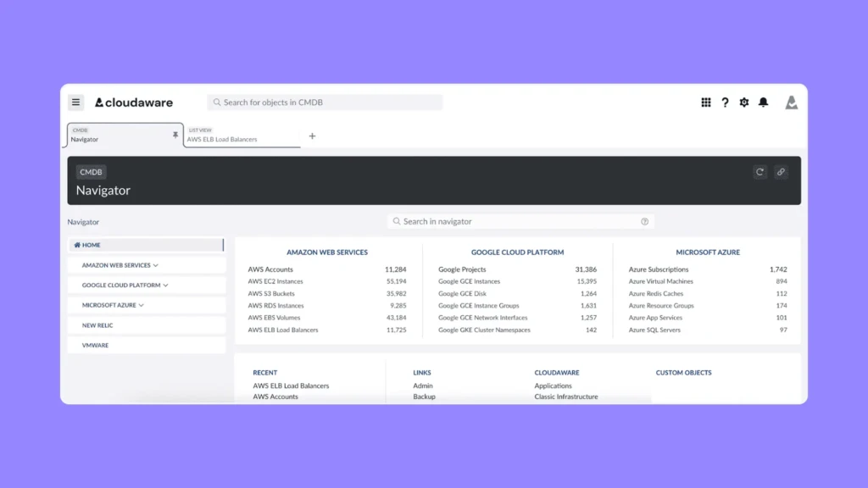
Task: Click the help question mark icon
Action: point(725,103)
